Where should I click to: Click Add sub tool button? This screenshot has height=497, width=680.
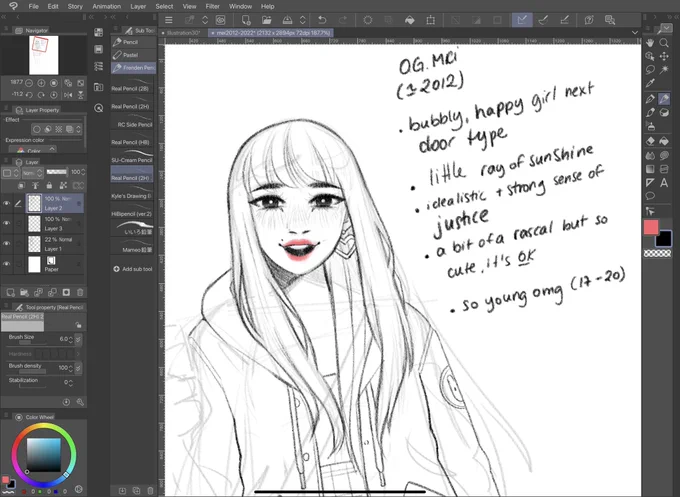pyautogui.click(x=133, y=269)
